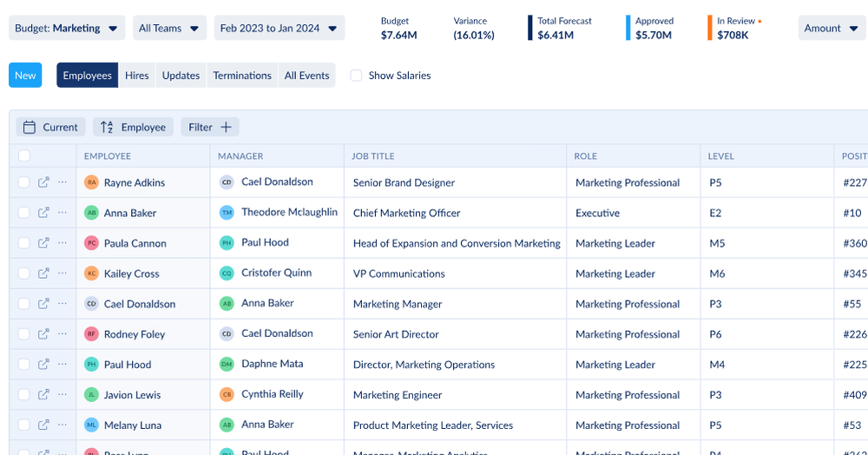
Task: Open the Budget: Marketing dropdown
Action: 67,28
